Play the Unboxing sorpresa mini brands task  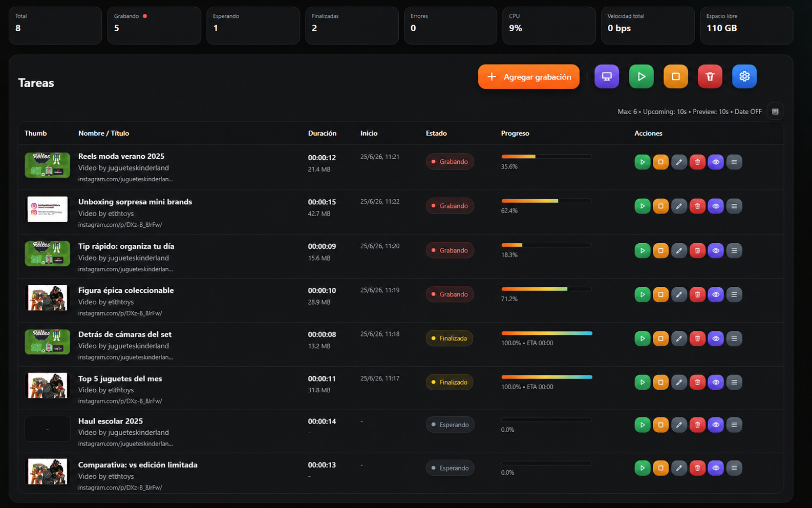pyautogui.click(x=643, y=206)
